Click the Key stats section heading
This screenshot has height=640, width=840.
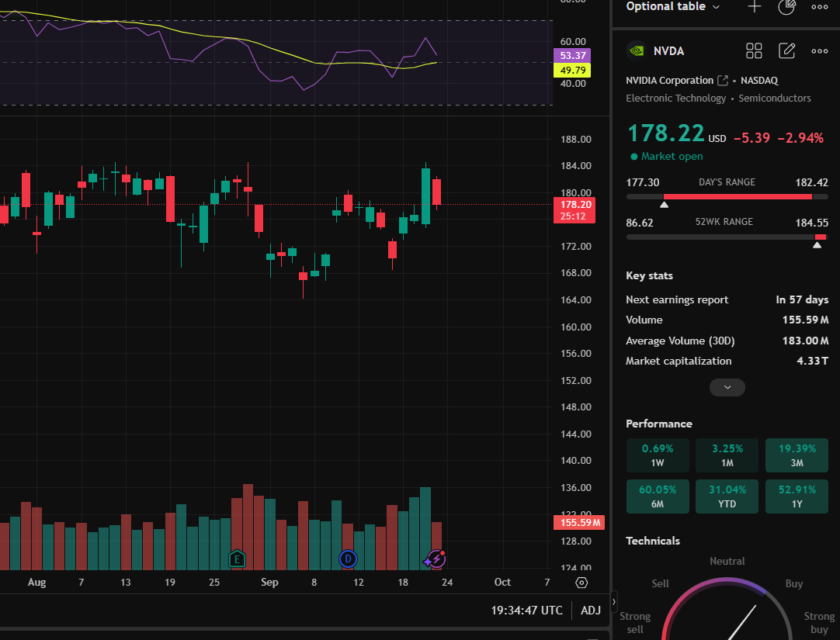pos(649,275)
